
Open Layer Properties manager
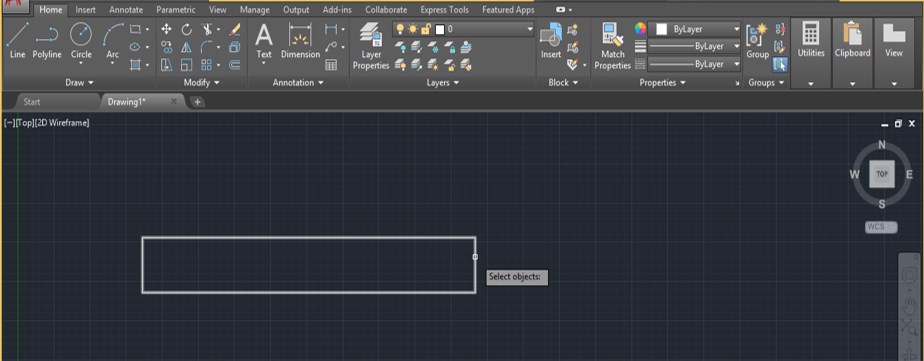tap(371, 46)
